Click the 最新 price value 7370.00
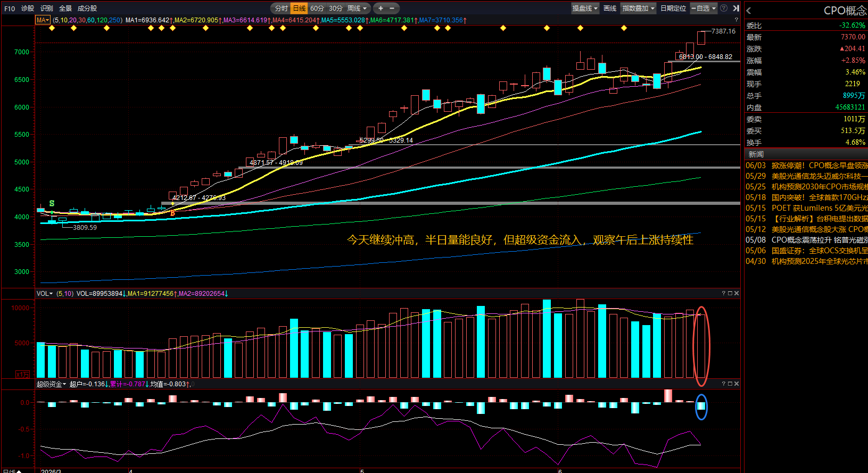This screenshot has width=868, height=473. (853, 37)
